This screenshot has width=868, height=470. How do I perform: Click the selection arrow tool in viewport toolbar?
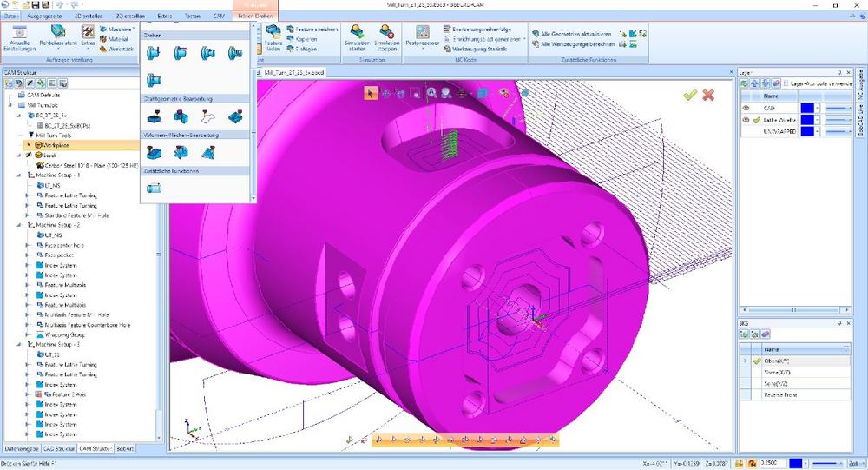[371, 93]
